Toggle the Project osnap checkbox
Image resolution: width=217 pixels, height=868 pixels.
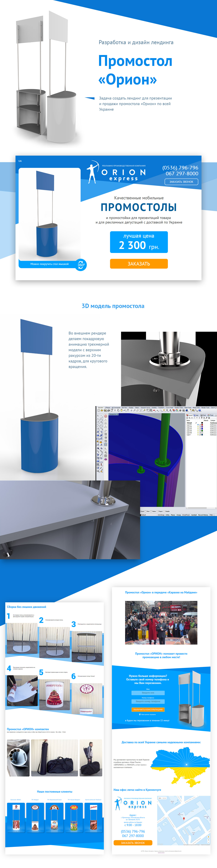click(157, 511)
